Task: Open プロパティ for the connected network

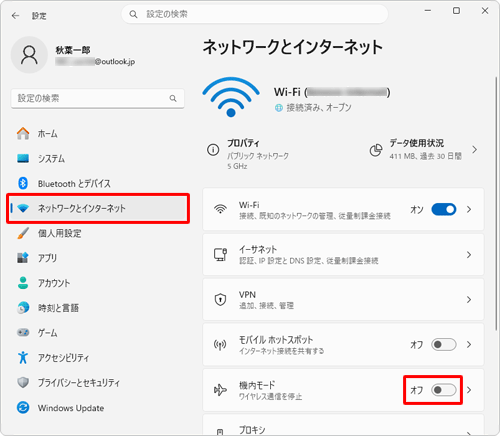Action: pyautogui.click(x=248, y=154)
